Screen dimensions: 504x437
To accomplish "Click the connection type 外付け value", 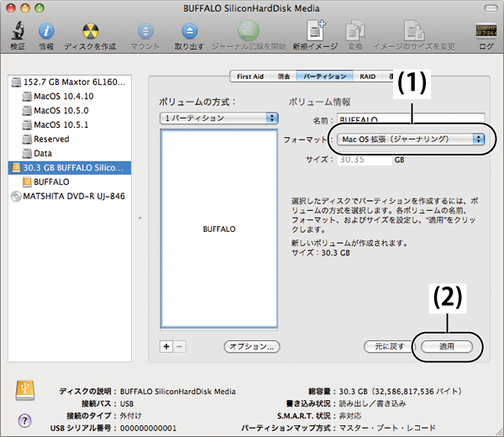I will click(x=130, y=416).
